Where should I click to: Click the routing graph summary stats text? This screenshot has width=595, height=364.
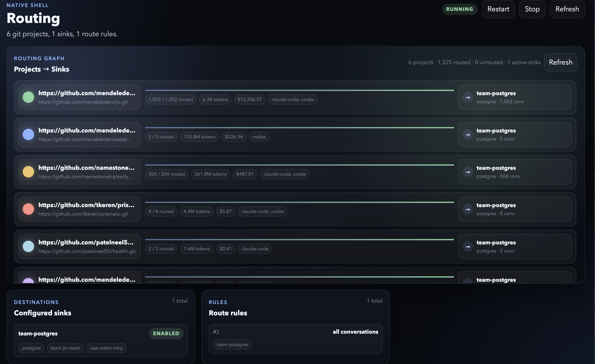(474, 62)
